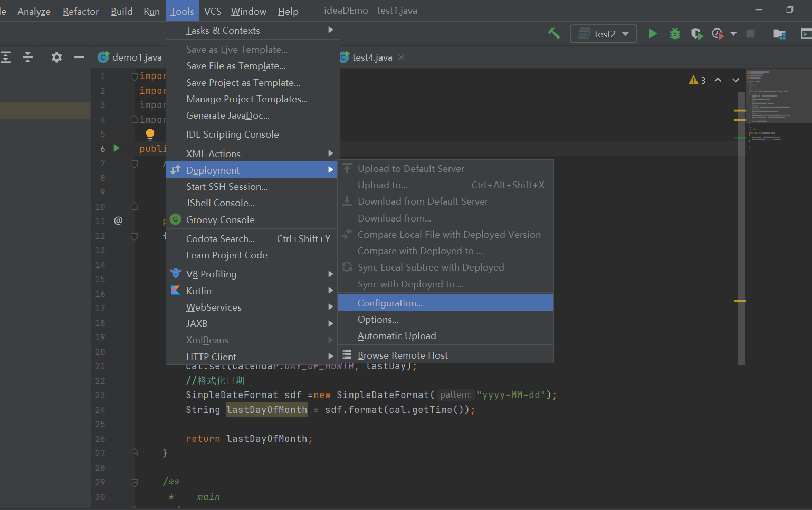Viewport: 812px width, 510px height.
Task: Go to previous highlighted error arrow
Action: [x=718, y=80]
